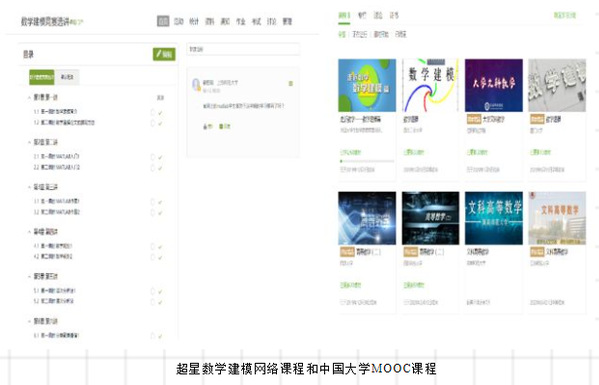Click the highlighted home icon in course navigation

pyautogui.click(x=163, y=21)
